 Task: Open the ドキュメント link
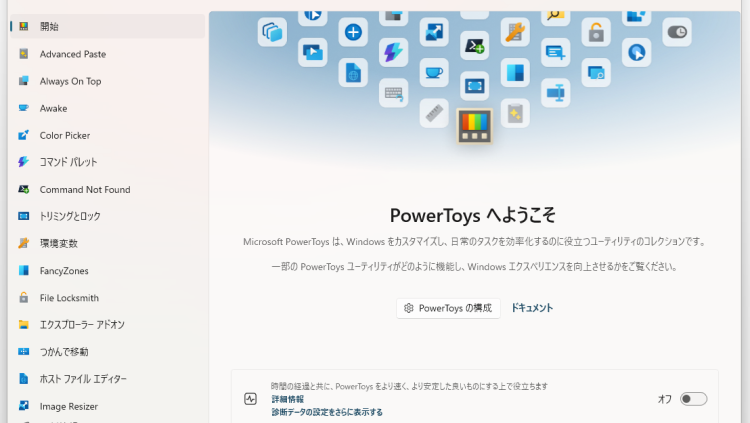point(532,308)
